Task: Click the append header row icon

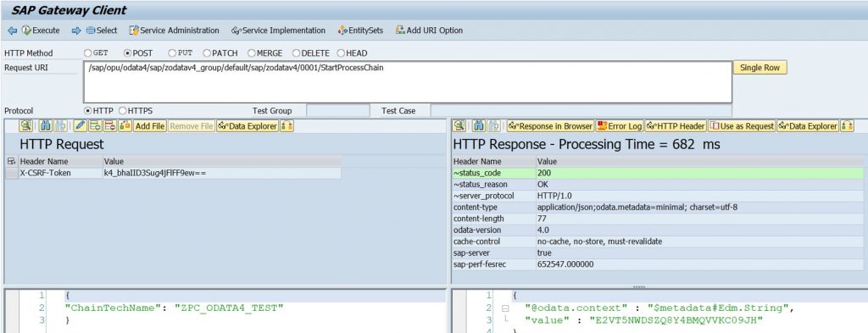Action: tap(95, 126)
